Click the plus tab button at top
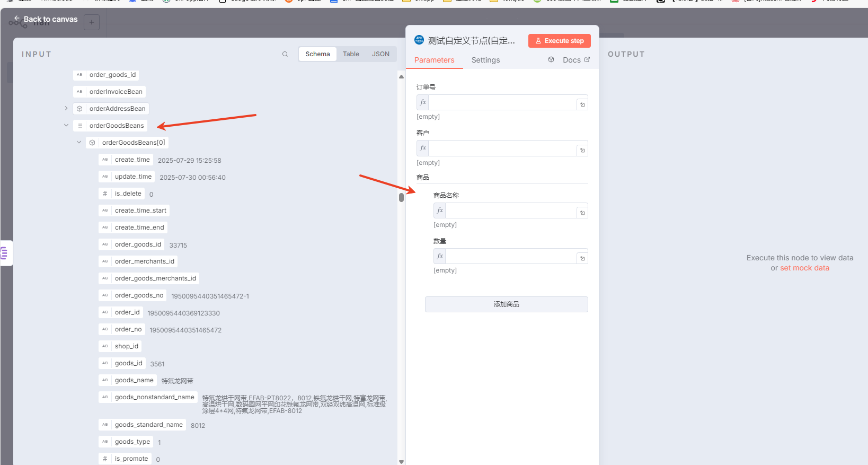This screenshot has width=868, height=465. [92, 22]
